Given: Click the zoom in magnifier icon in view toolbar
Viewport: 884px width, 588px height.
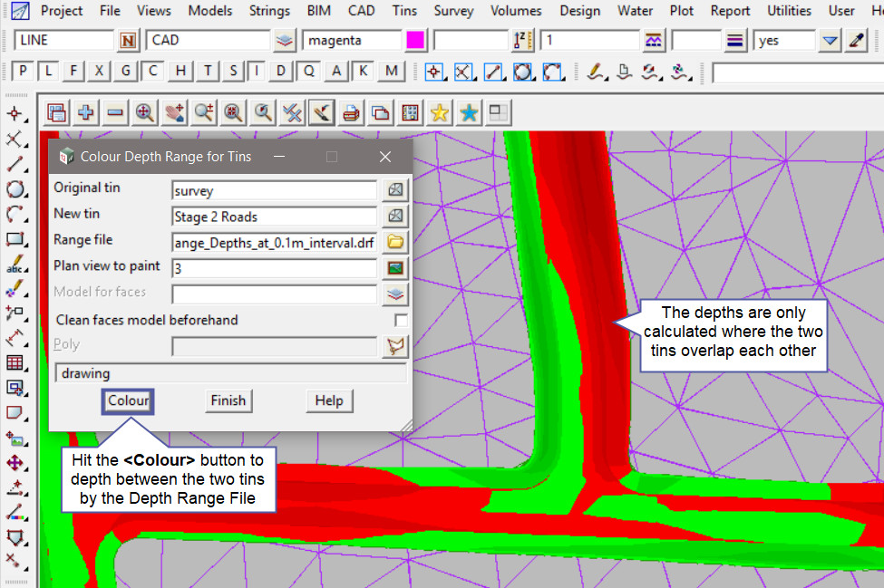Looking at the screenshot, I should [145, 113].
